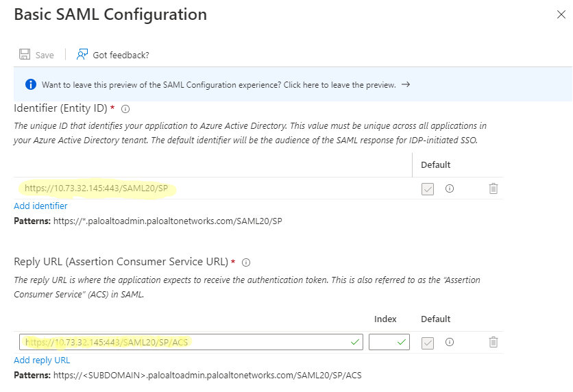Click info icon beside Reply URL heading
This screenshot has height=392, width=573.
coord(246,262)
